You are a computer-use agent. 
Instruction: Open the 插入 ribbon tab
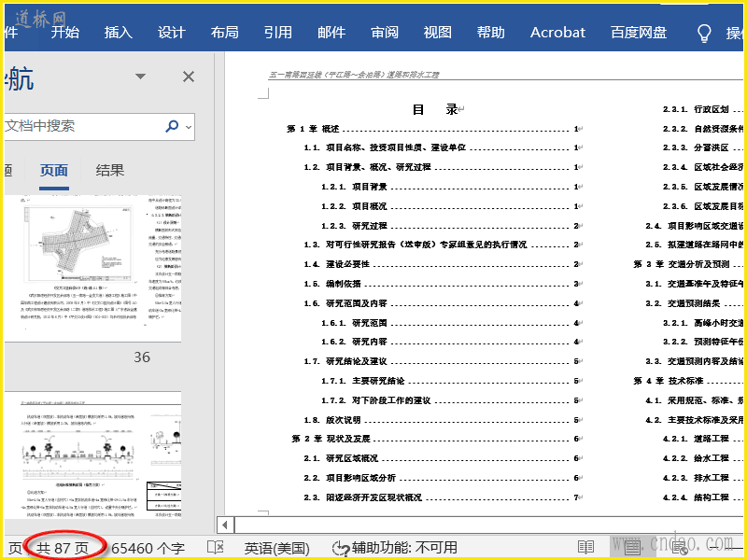(x=119, y=33)
